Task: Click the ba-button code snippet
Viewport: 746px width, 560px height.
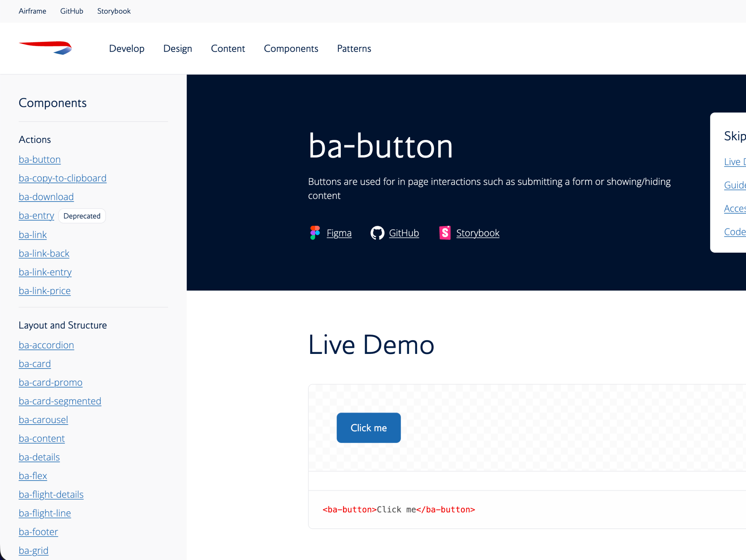Action: point(399,510)
